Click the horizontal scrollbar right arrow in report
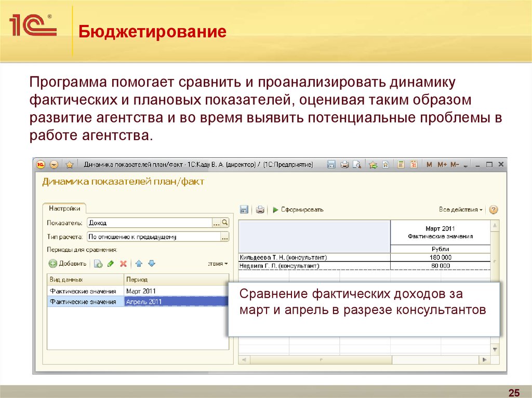Viewport: 532px width, 398px height. (x=485, y=360)
